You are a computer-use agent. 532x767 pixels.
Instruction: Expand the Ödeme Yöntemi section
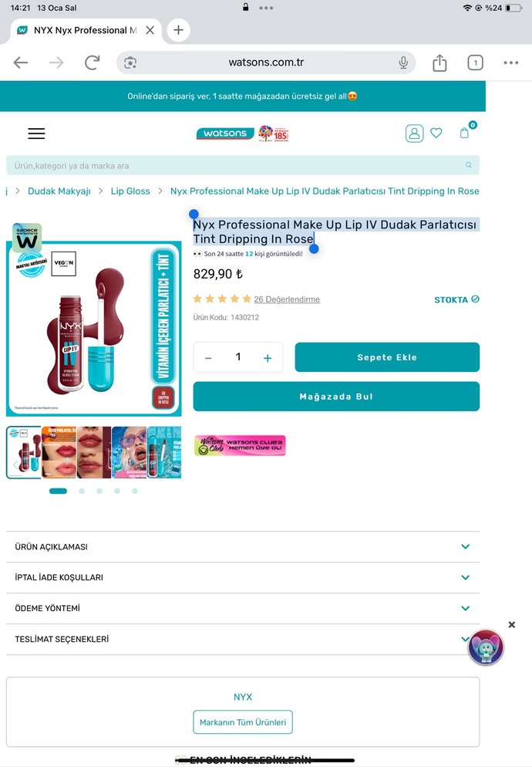point(243,609)
